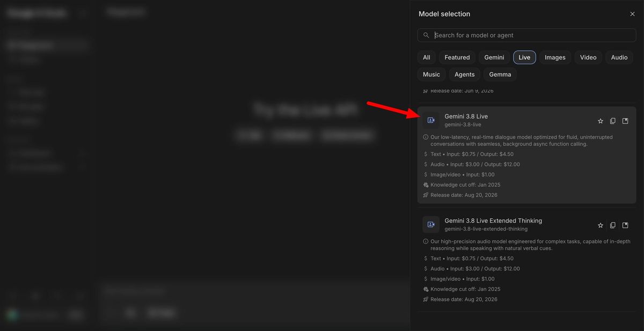Copy the gemini-3.8-live-extended-thinking model ID
This screenshot has height=331, width=644.
[x=613, y=225]
